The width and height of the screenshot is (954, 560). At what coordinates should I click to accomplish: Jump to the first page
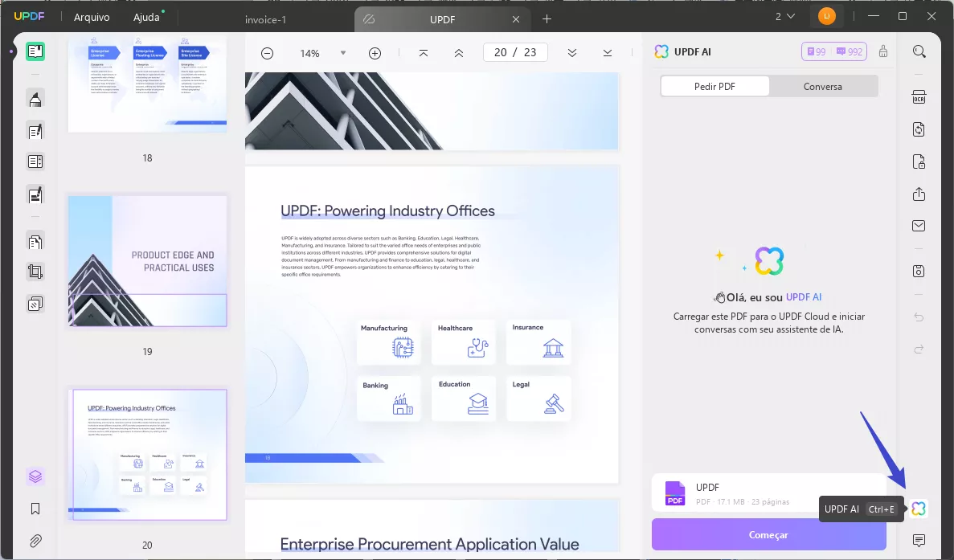coord(424,54)
